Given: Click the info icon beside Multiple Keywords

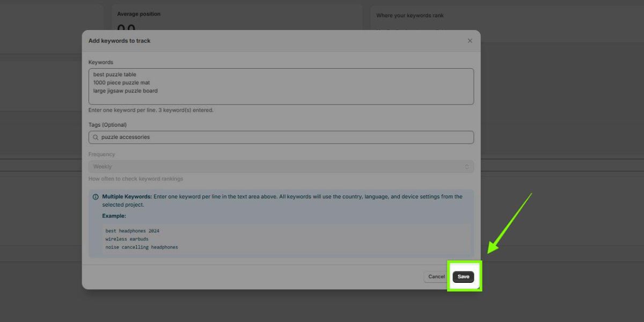Looking at the screenshot, I should 96,197.
